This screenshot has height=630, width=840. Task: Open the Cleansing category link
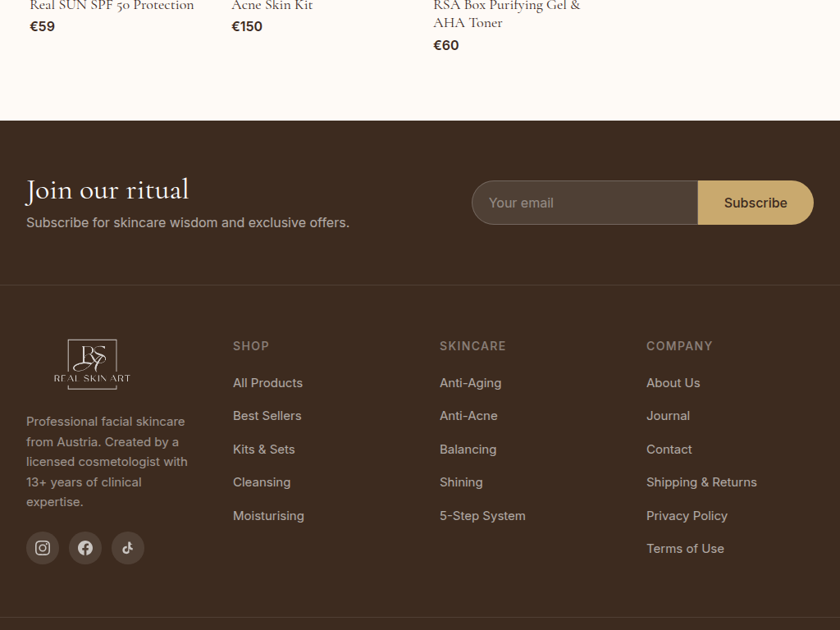point(262,482)
